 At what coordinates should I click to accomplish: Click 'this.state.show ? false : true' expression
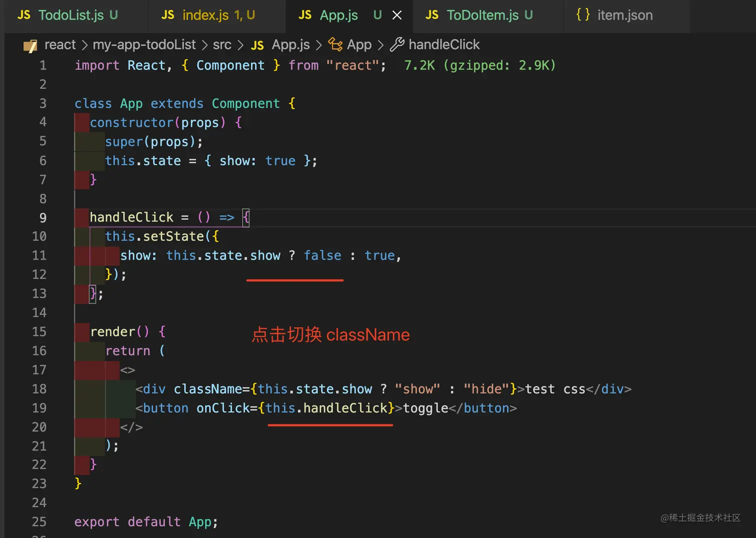(x=280, y=255)
